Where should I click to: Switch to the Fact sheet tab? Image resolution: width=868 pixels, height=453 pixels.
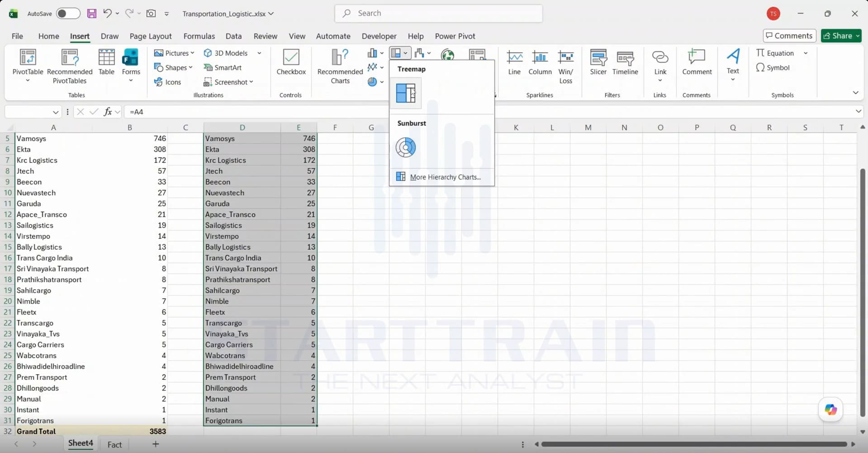[115, 444]
